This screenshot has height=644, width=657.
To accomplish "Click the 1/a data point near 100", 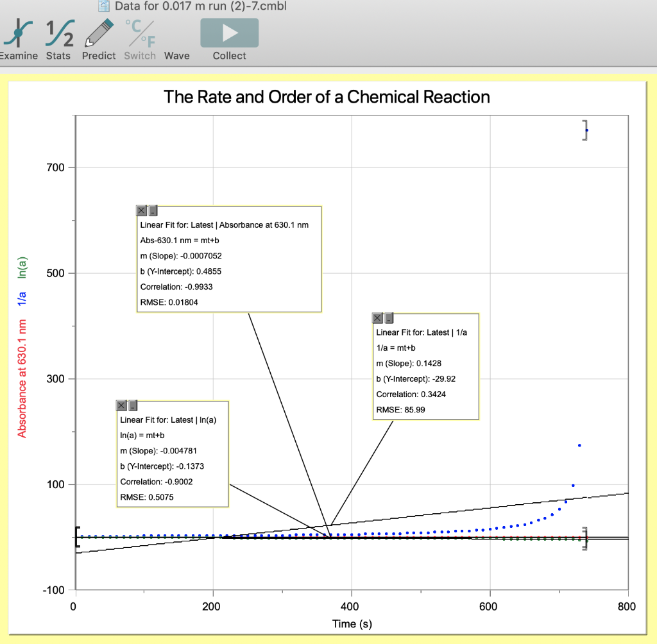I will pos(573,486).
